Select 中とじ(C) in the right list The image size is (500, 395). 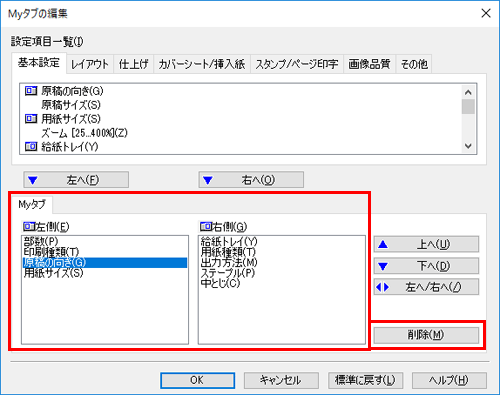[x=281, y=283]
